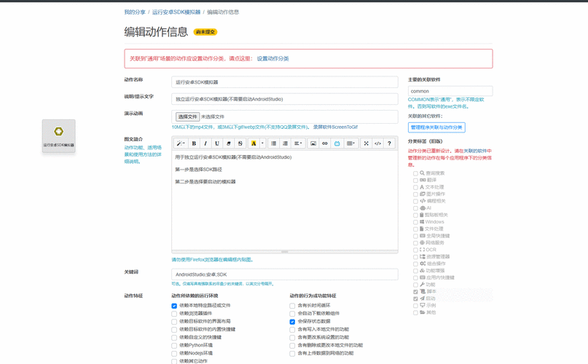Focus the 说明/提示文字 input field
This screenshot has height=364, width=588.
coord(285,99)
